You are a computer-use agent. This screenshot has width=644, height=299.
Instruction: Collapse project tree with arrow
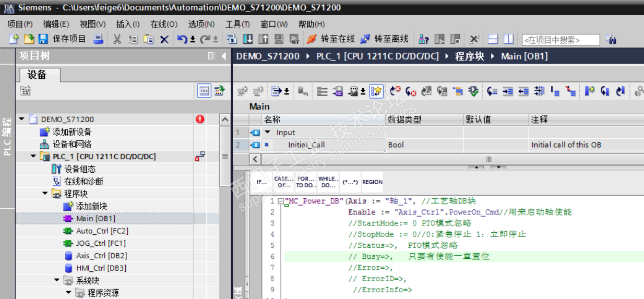(x=224, y=56)
